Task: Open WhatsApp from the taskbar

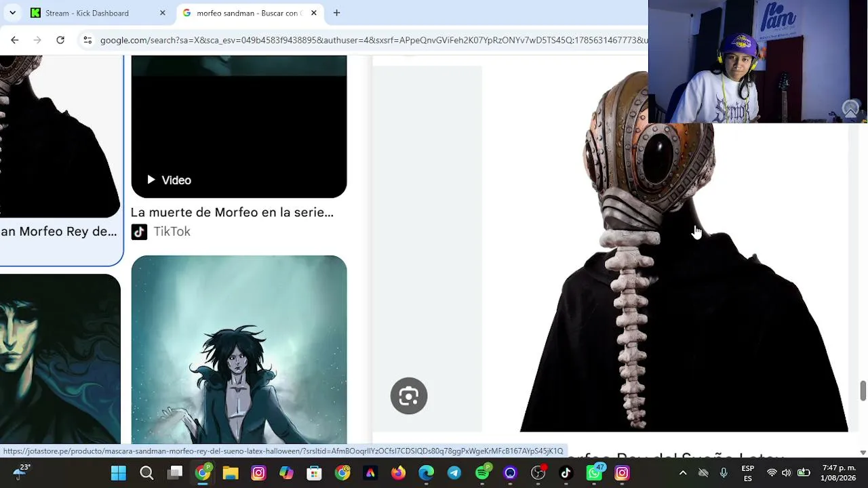Action: (594, 473)
